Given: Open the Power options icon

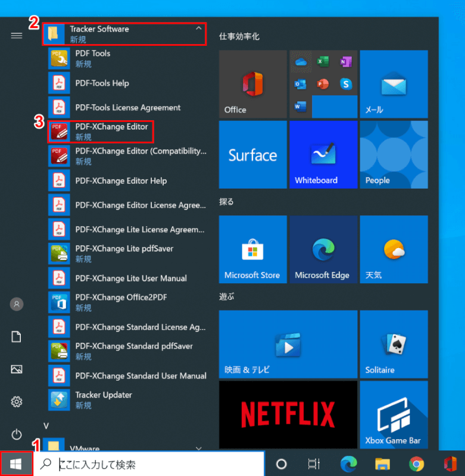Looking at the screenshot, I should coord(17,434).
